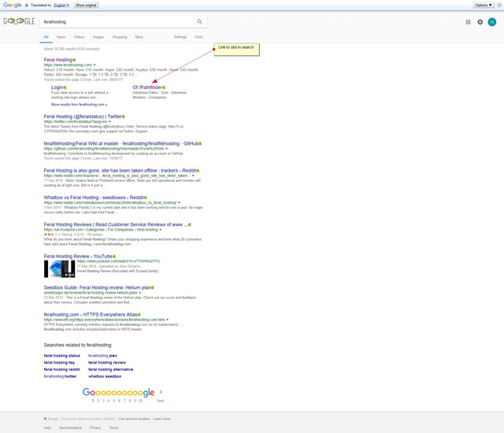Open 'Feral Hosting is also gone' Reddit result
The image size is (504, 433).
point(120,171)
